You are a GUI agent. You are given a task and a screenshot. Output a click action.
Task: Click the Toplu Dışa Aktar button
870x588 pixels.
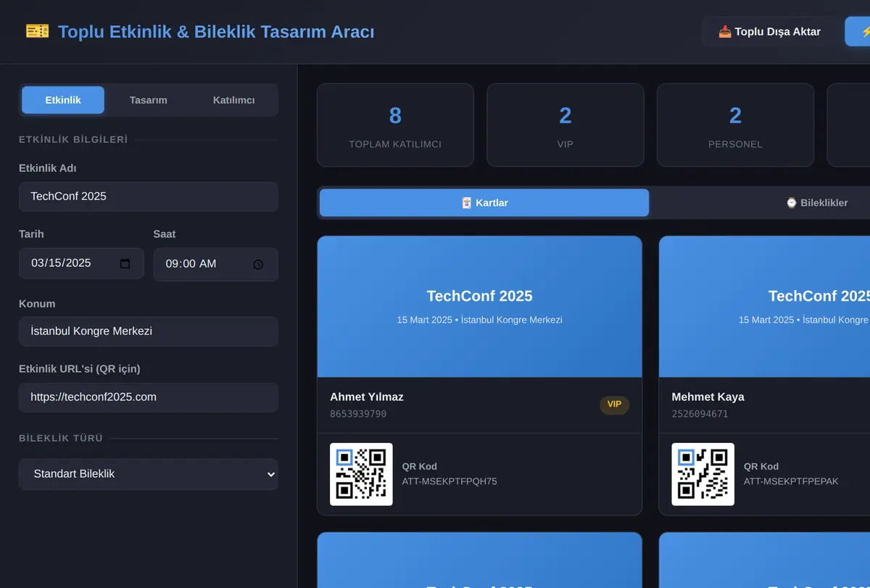tap(769, 32)
